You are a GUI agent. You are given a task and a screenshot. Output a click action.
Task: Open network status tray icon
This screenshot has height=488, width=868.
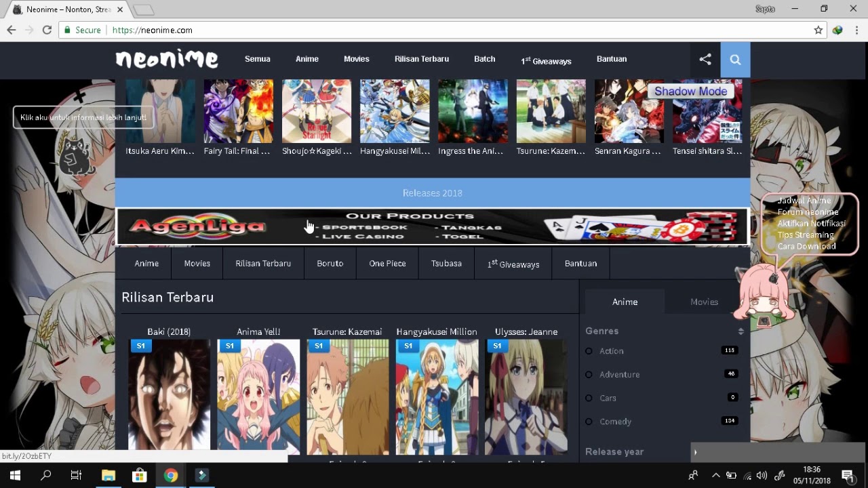747,475
